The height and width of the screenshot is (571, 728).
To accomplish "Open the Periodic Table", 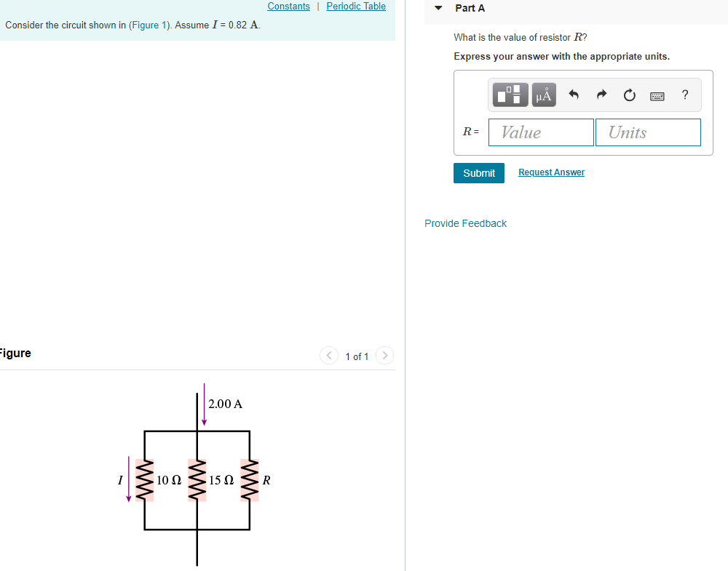I will point(356,6).
